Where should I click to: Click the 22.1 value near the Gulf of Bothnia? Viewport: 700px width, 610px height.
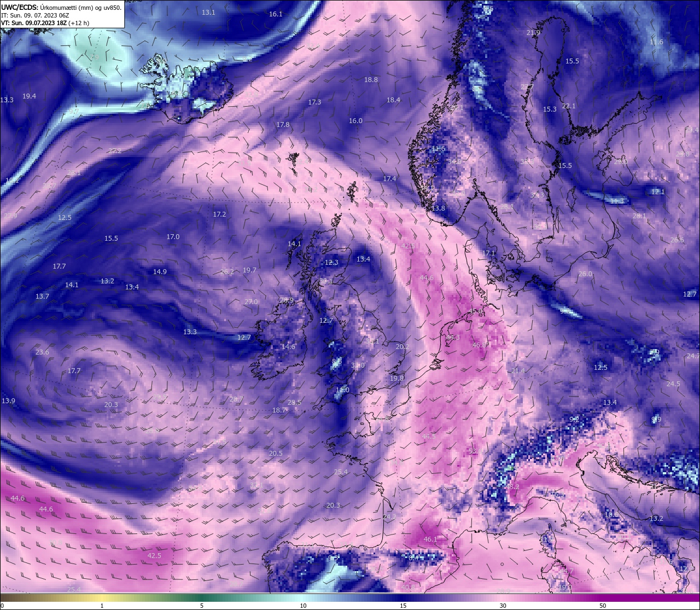(x=569, y=106)
